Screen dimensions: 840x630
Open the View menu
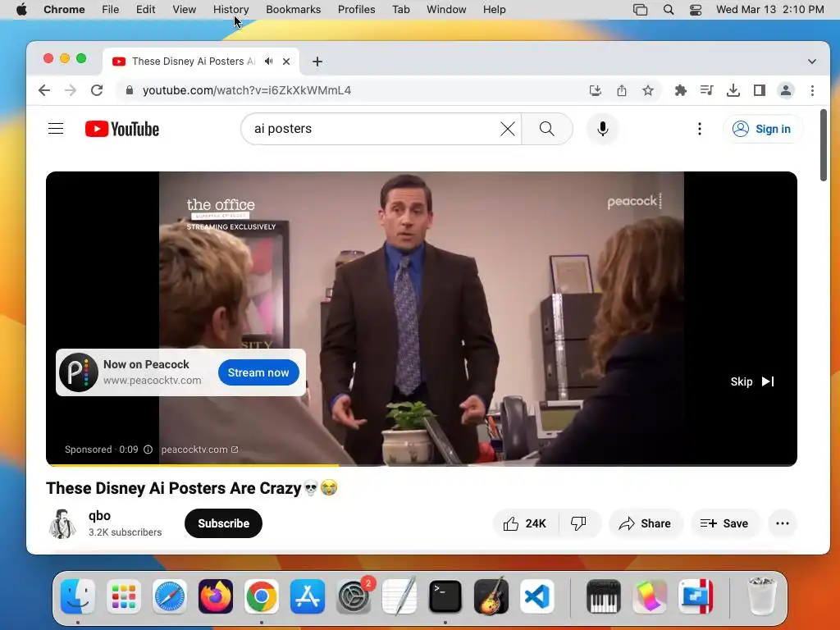click(185, 10)
